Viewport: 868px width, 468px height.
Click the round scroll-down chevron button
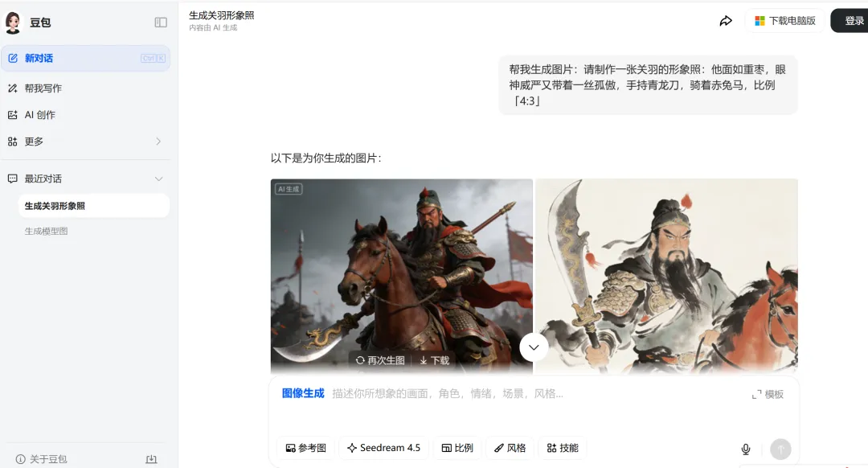[534, 347]
